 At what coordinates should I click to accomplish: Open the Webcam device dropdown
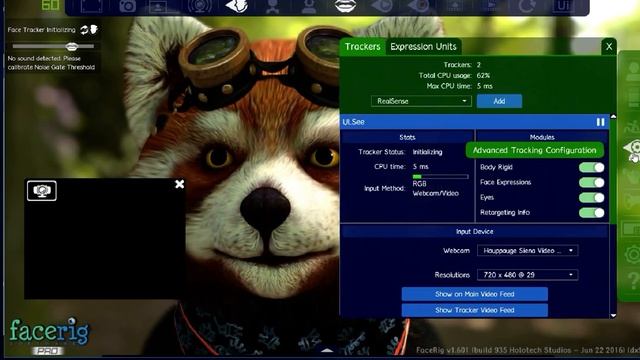[x=527, y=251]
